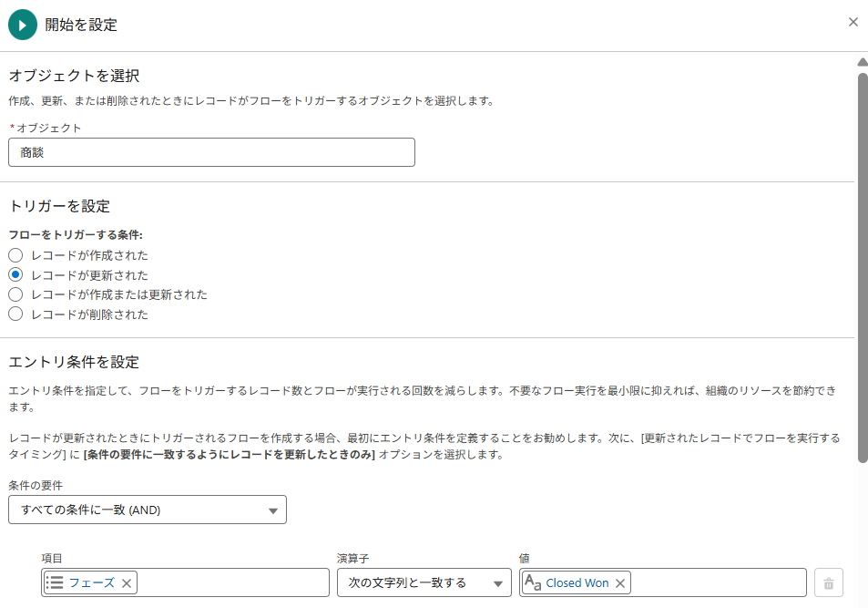This screenshot has width=868, height=608.
Task: Click the 開始を設定 title text
Action: (81, 25)
